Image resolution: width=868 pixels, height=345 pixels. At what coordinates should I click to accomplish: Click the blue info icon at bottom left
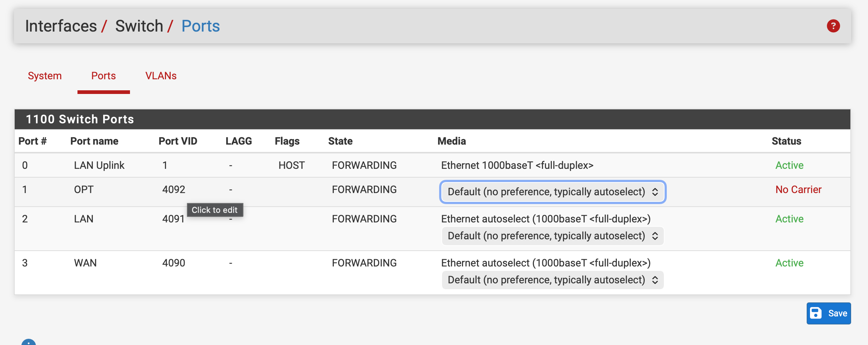(29, 343)
